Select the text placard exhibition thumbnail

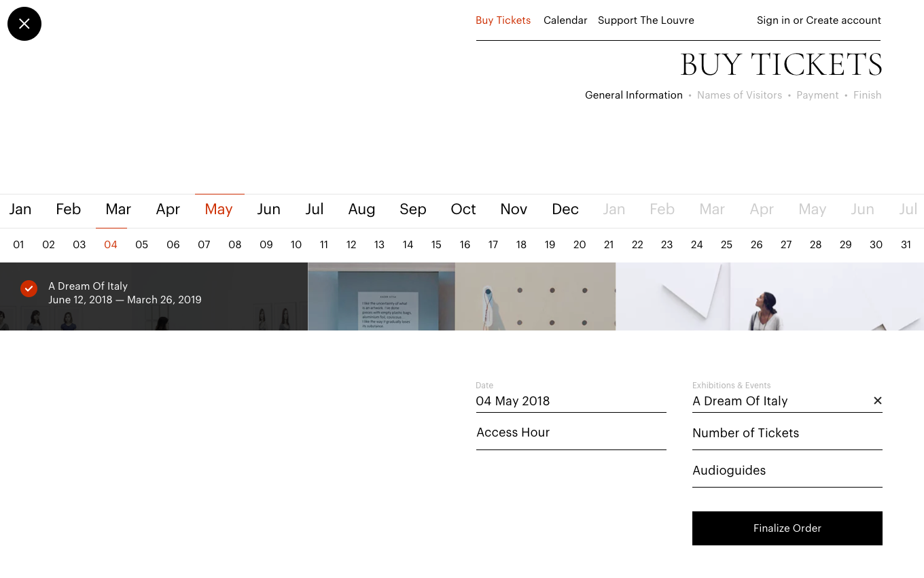pos(381,296)
